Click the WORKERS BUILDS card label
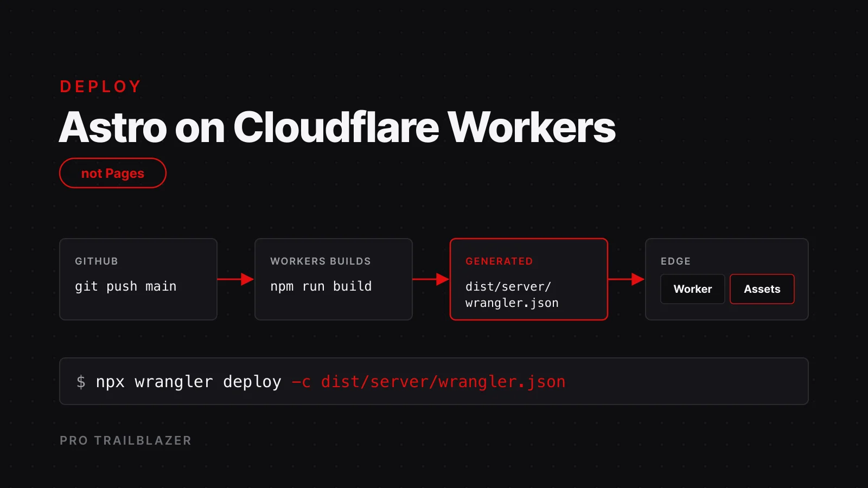Viewport: 868px width, 488px height. (321, 261)
